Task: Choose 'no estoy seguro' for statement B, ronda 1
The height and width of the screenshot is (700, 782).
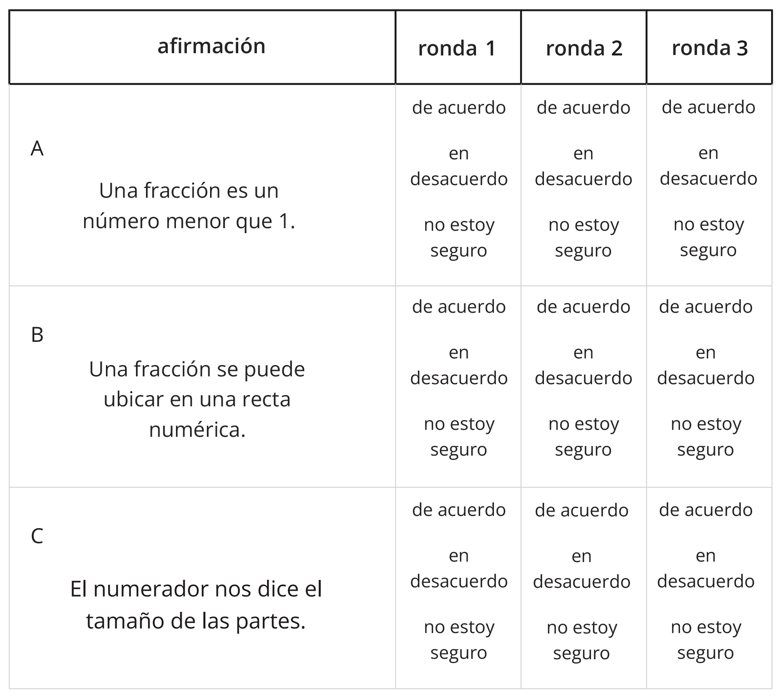Action: [458, 436]
